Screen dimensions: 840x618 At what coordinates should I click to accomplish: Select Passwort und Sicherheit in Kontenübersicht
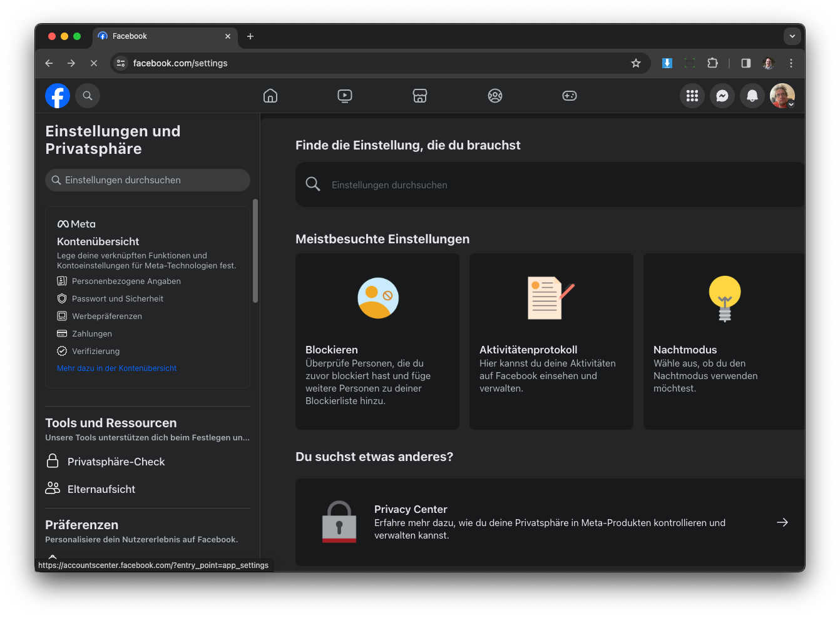click(117, 299)
